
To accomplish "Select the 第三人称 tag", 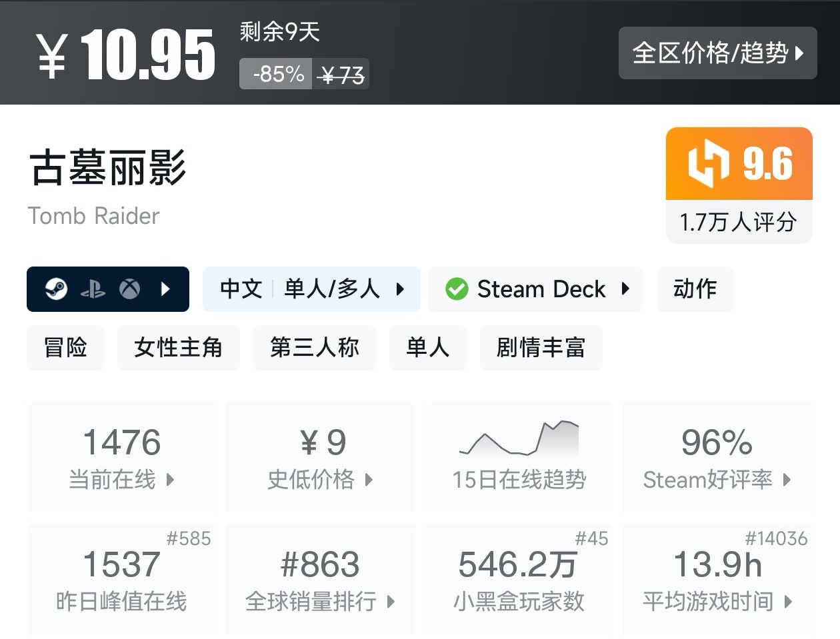I will (314, 348).
